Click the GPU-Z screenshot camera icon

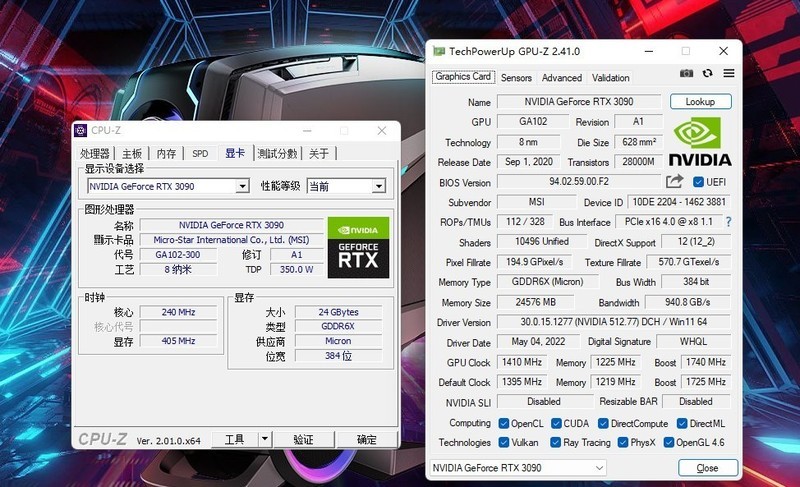coord(686,73)
